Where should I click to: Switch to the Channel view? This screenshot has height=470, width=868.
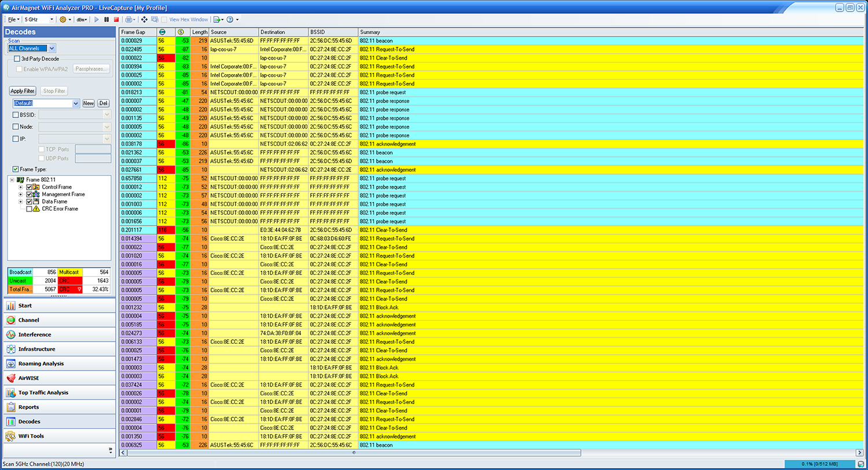click(x=60, y=320)
